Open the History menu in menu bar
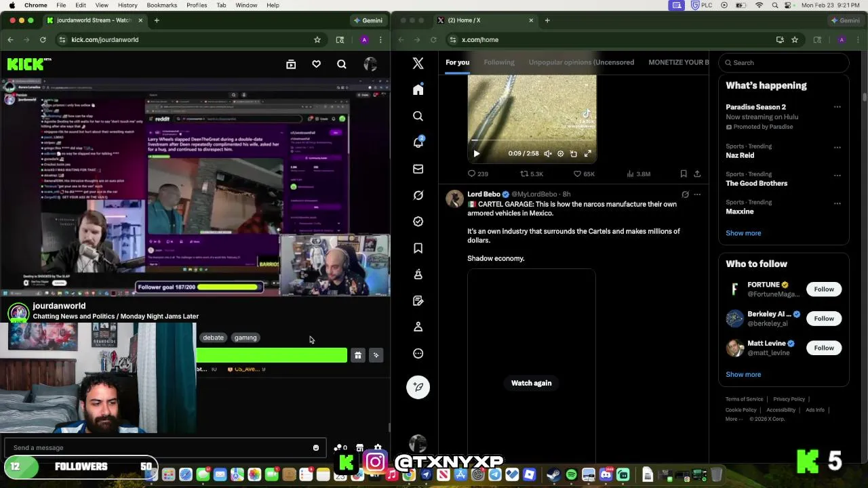Viewport: 868px width, 488px height. point(127,5)
